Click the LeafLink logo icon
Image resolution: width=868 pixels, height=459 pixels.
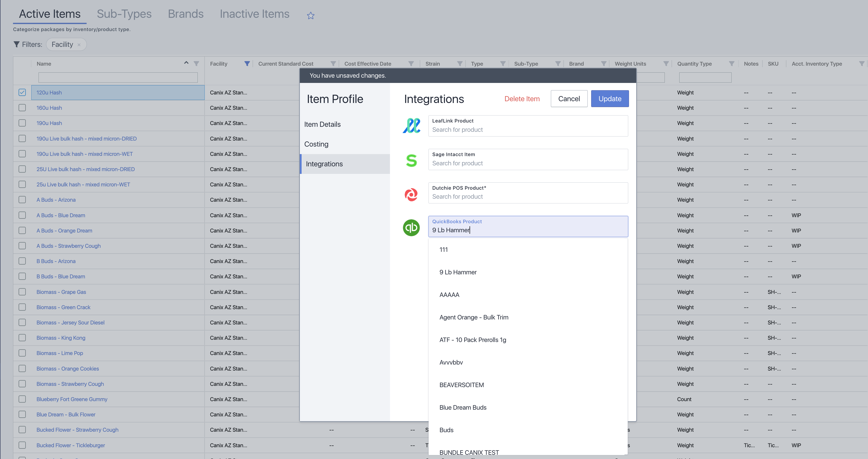pyautogui.click(x=411, y=126)
